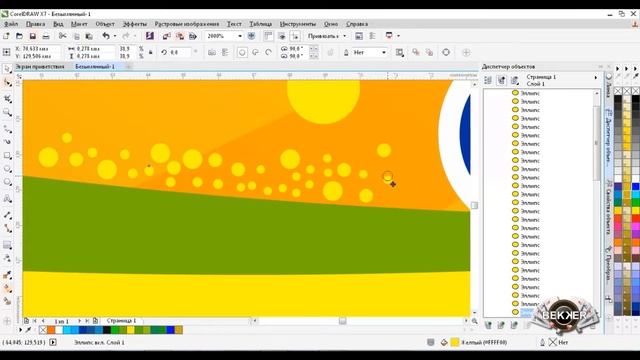The height and width of the screenshot is (360, 640).
Task: Switch ellipse mode to Arc
Action: pyautogui.click(x=269, y=52)
